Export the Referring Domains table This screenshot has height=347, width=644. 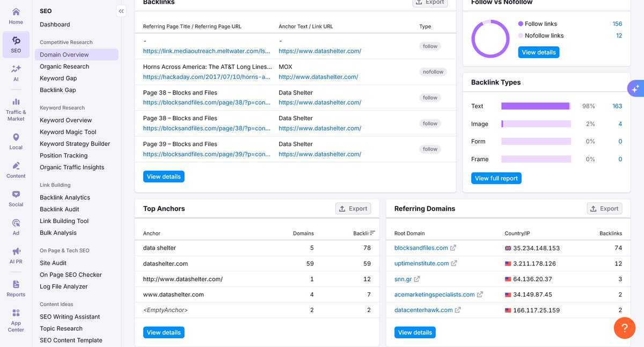[x=604, y=208]
